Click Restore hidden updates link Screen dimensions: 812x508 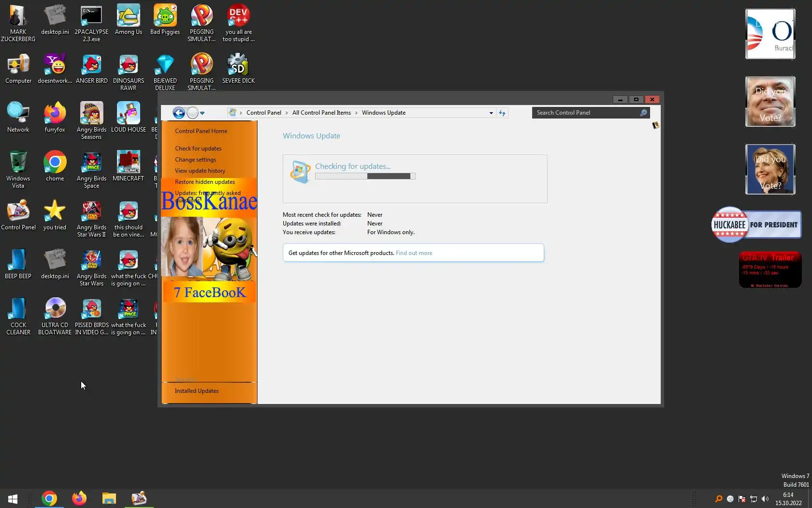click(x=205, y=182)
